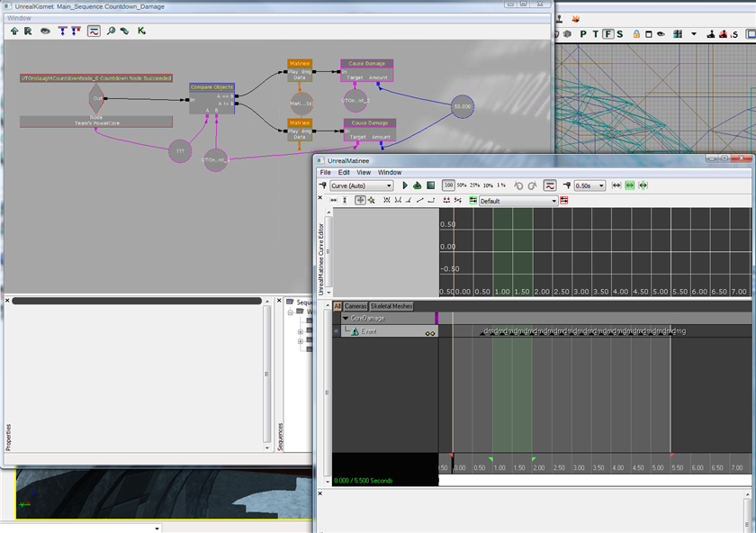Image resolution: width=756 pixels, height=533 pixels.
Task: Play the Matinee sequence
Action: tap(405, 185)
